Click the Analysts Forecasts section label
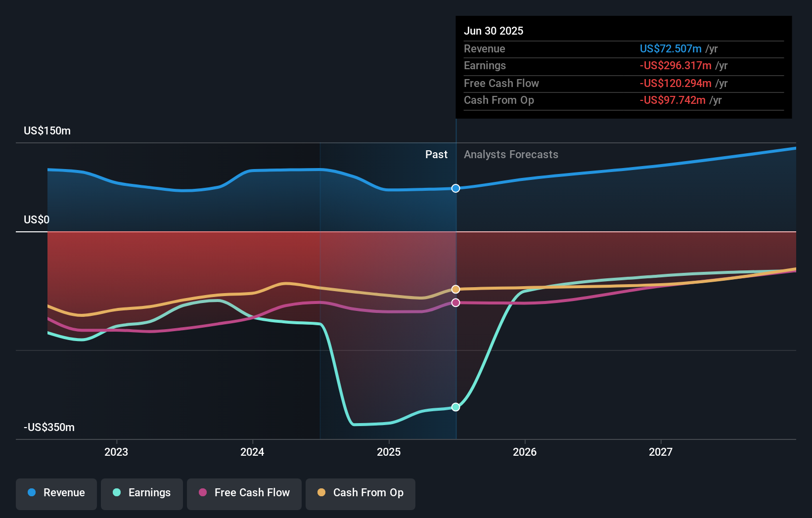 (x=511, y=154)
